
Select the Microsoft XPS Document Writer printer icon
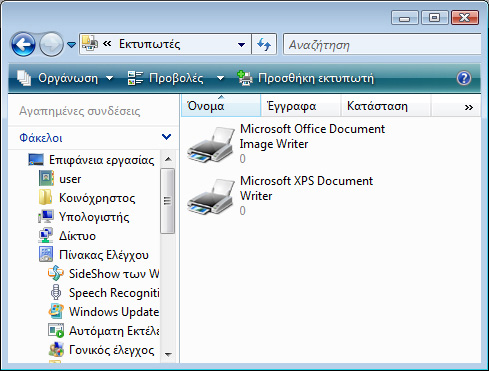click(x=211, y=196)
